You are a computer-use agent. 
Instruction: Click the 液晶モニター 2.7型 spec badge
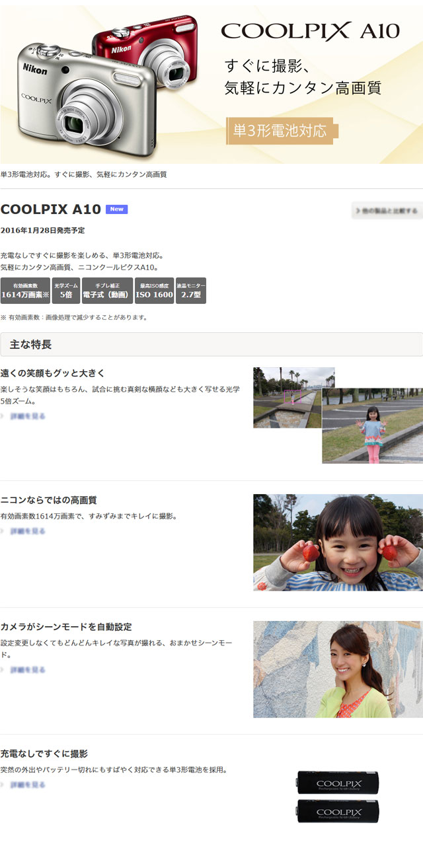[x=190, y=291]
